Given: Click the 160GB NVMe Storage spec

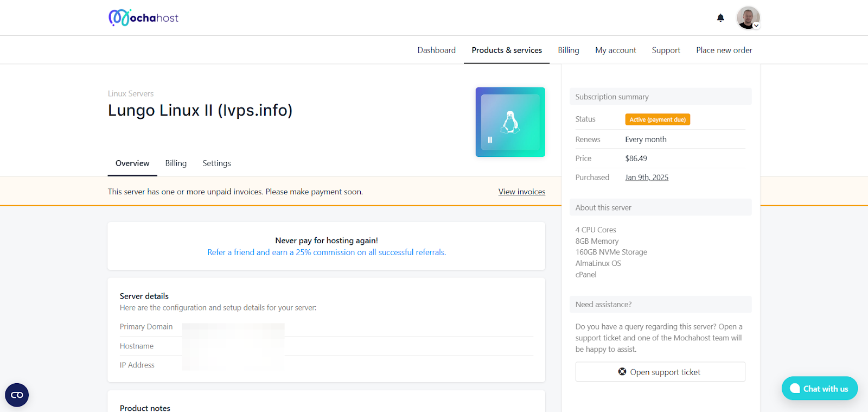Looking at the screenshot, I should click(x=611, y=252).
